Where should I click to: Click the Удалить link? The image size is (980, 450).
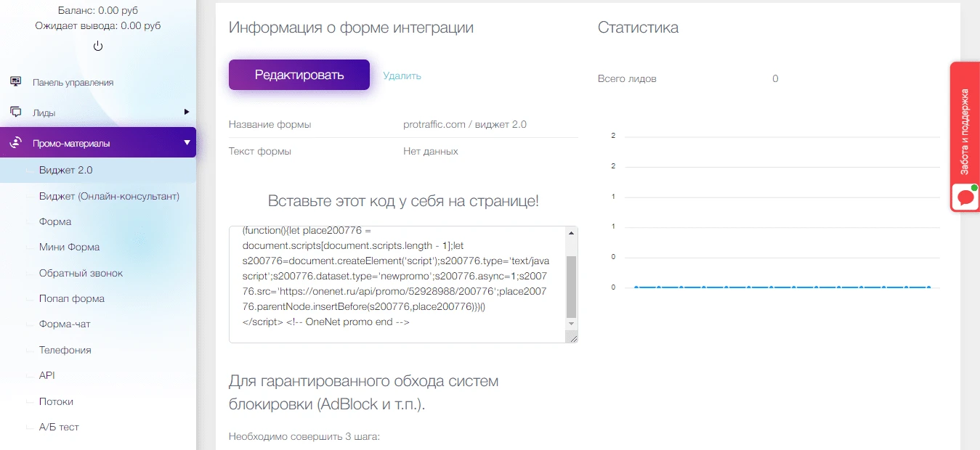click(x=402, y=75)
